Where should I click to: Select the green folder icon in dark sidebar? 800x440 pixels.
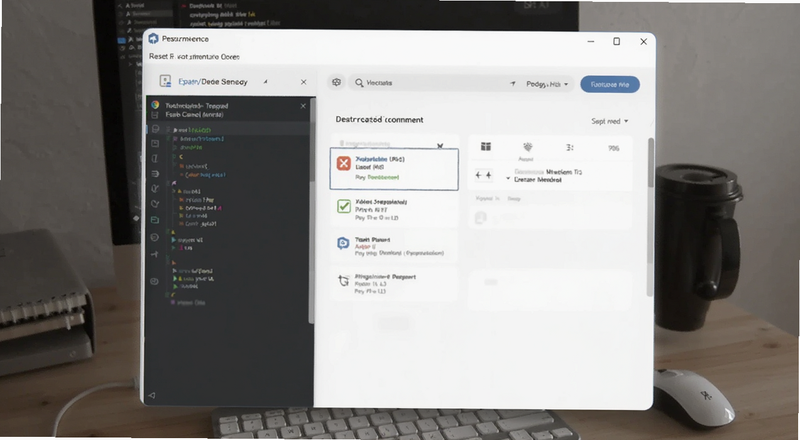coord(155,220)
